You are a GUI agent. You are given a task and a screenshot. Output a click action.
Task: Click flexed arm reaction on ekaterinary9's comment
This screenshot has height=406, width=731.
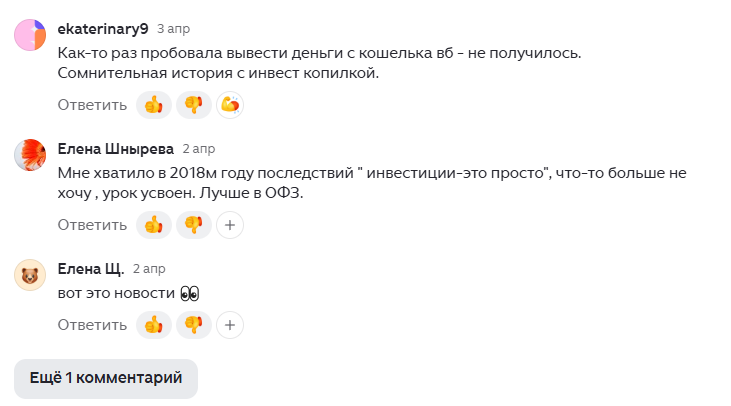tap(230, 105)
